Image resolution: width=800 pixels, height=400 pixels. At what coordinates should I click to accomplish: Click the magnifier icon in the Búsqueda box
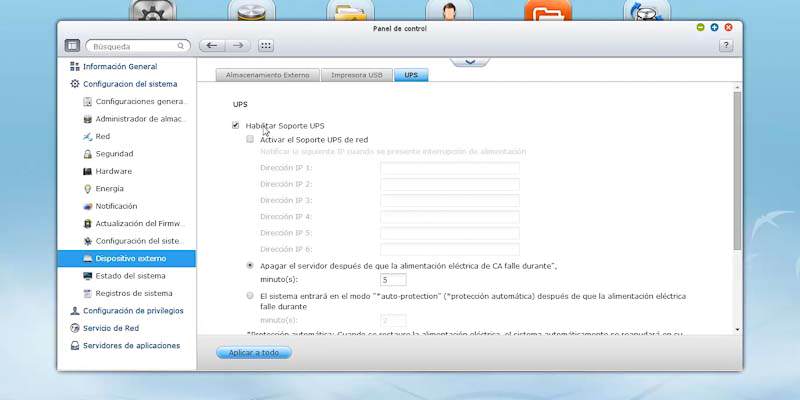click(x=181, y=46)
